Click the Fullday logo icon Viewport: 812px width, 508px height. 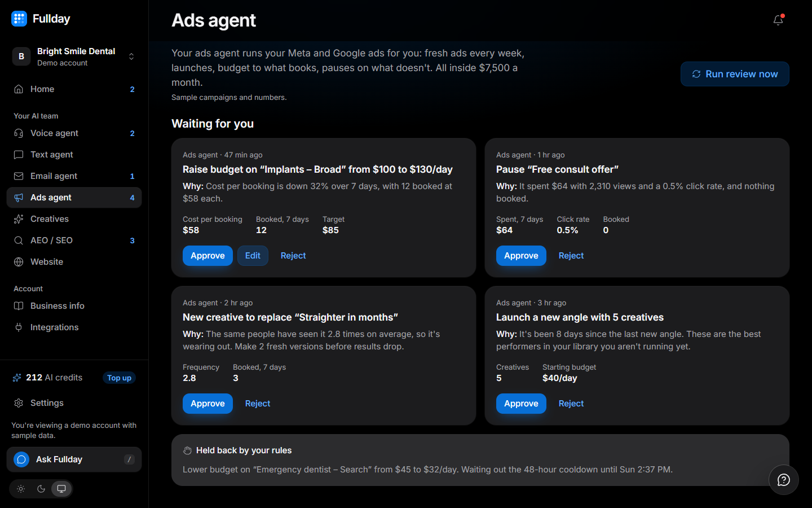point(19,19)
